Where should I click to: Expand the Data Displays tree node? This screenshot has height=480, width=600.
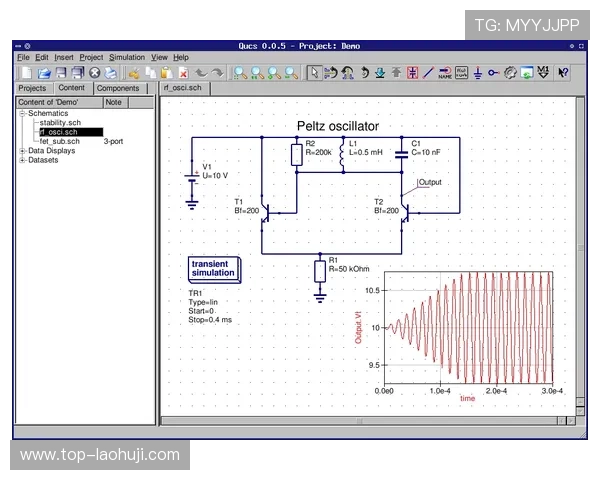point(22,150)
